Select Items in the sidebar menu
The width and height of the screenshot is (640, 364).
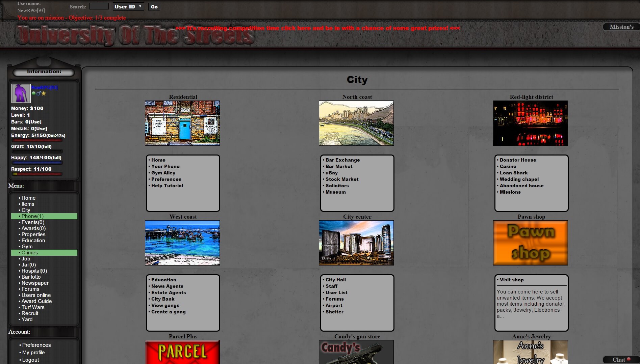[28, 204]
